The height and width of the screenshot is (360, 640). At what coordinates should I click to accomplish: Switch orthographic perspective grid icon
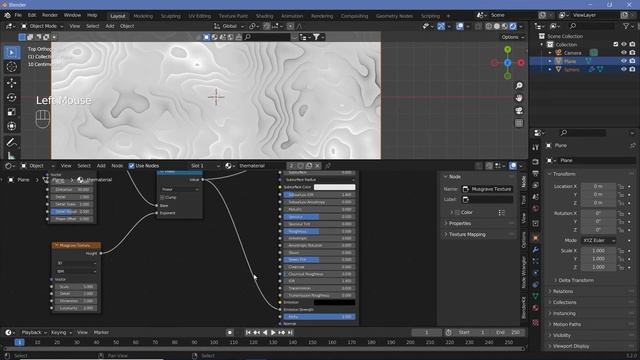tap(519, 123)
